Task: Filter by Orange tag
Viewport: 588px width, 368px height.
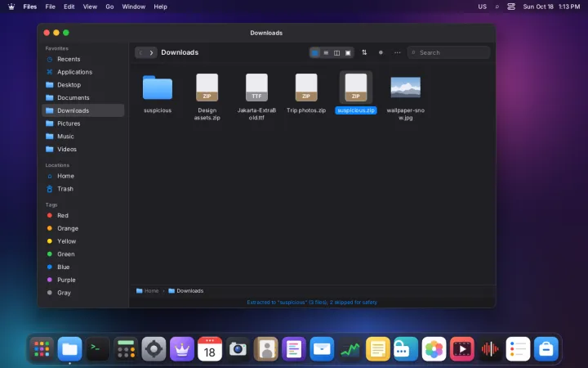Action: [82, 228]
